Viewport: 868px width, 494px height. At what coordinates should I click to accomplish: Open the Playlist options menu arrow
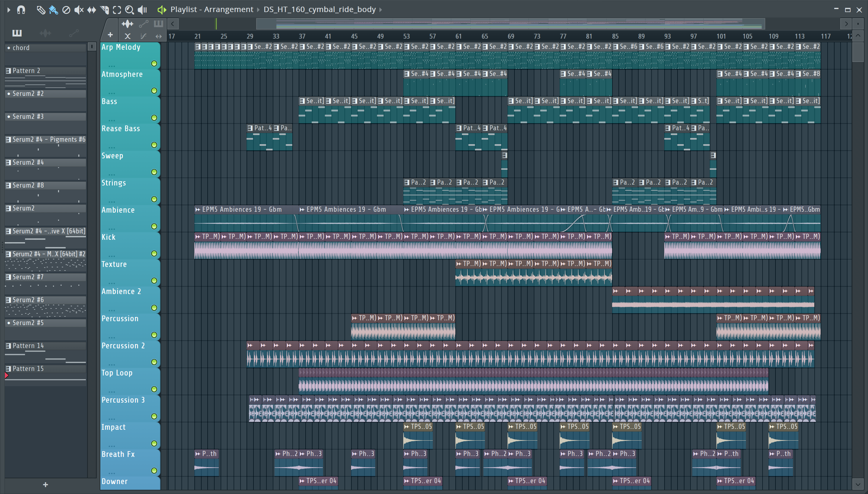pyautogui.click(x=9, y=10)
